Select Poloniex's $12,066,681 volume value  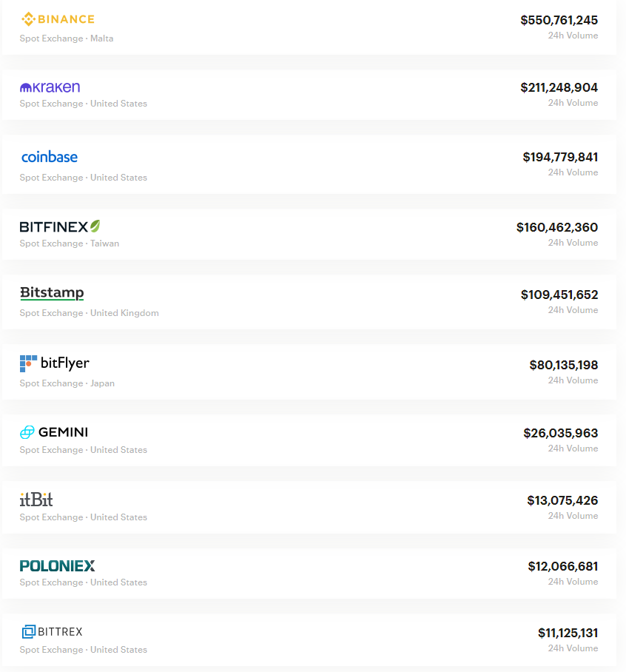tap(563, 566)
